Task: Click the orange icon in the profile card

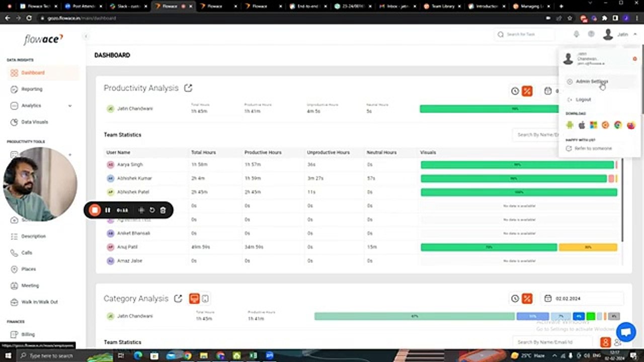Action: pyautogui.click(x=634, y=59)
